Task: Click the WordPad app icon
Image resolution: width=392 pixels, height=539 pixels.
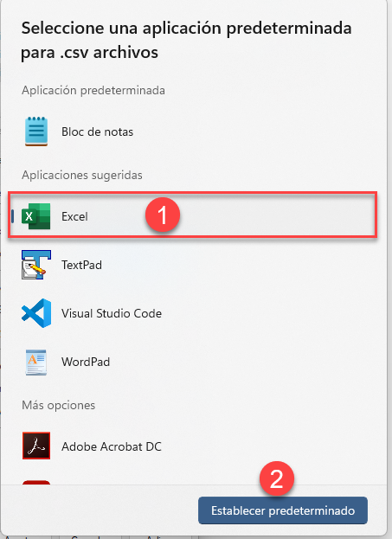Action: pyautogui.click(x=36, y=362)
